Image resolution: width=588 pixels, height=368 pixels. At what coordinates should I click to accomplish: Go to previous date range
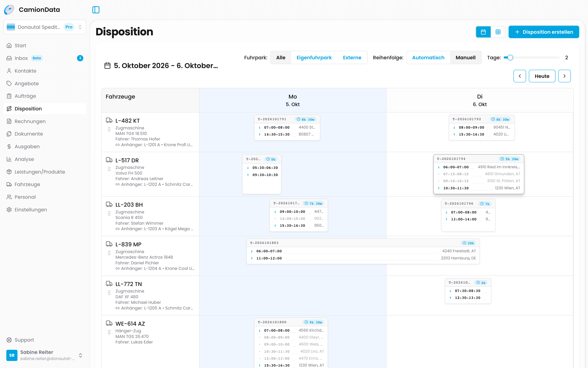pos(519,76)
